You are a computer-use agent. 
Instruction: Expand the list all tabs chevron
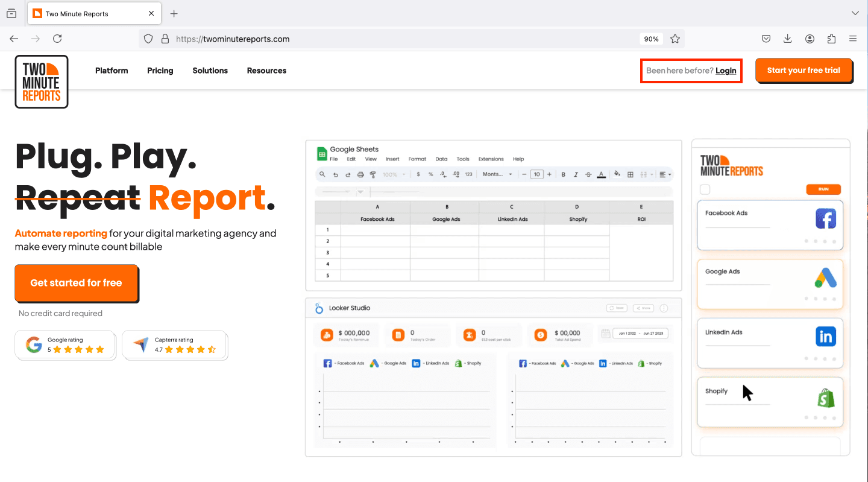point(855,13)
